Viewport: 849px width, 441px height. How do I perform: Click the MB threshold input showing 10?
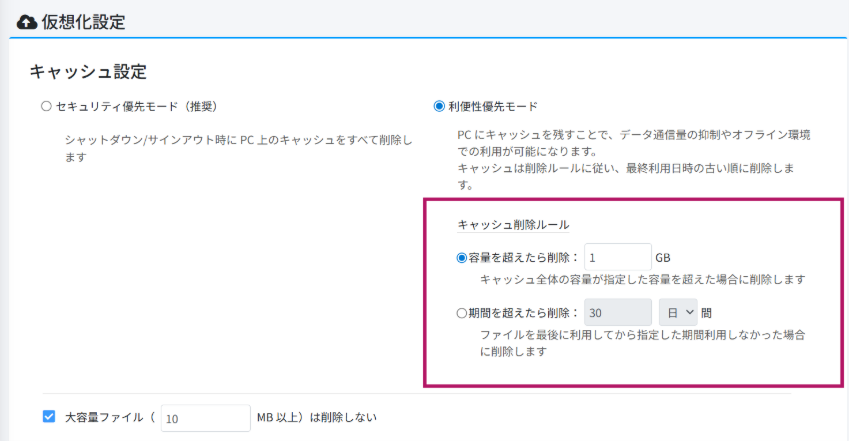coord(204,417)
